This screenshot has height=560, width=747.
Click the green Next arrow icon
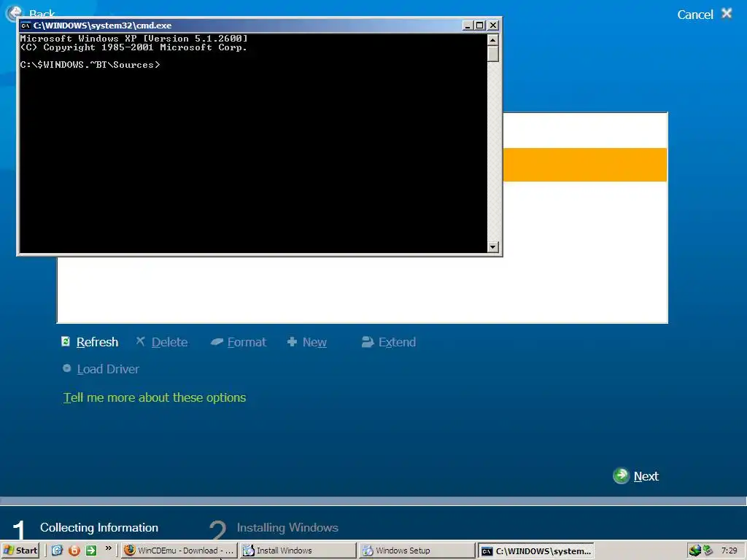click(621, 475)
